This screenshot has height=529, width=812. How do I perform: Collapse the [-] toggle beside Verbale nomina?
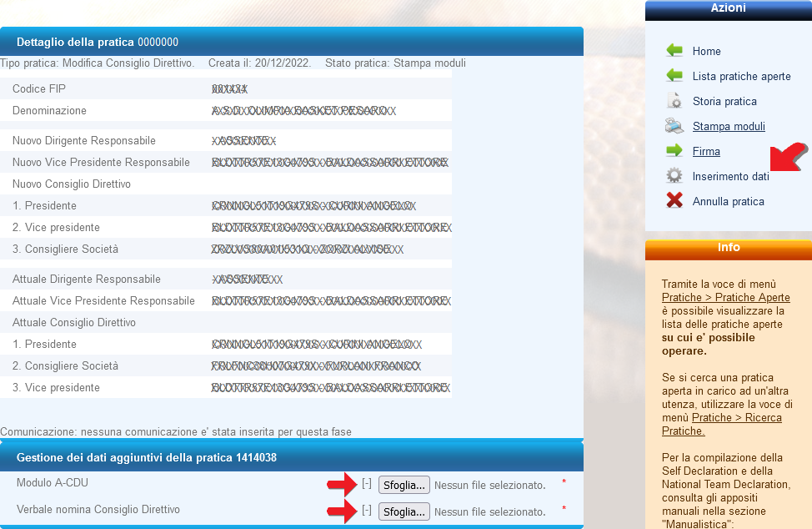[367, 511]
